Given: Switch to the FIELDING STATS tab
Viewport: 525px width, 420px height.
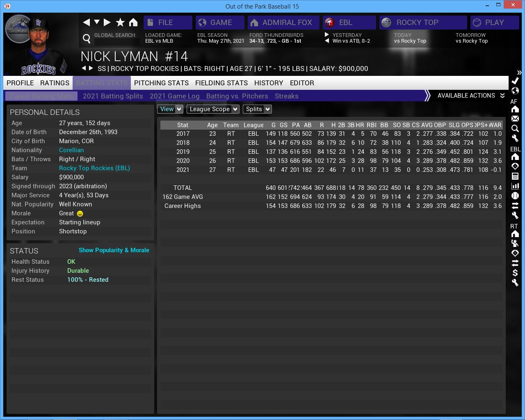Looking at the screenshot, I should pos(221,83).
